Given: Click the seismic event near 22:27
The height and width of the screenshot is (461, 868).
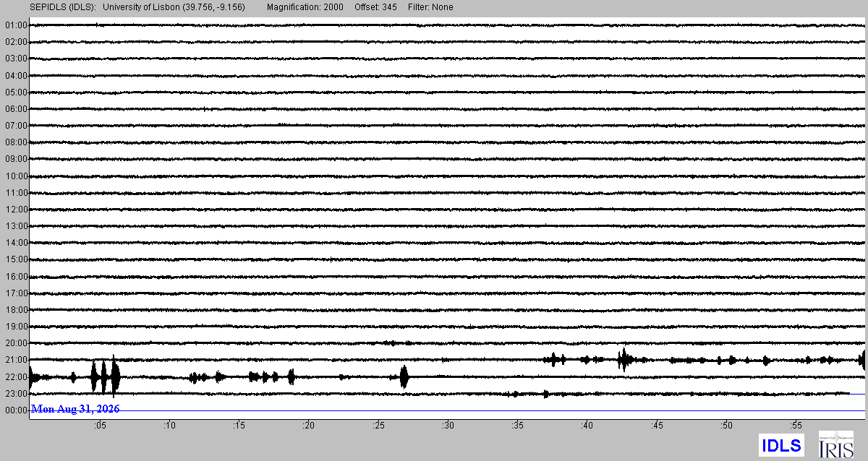Looking at the screenshot, I should [404, 376].
